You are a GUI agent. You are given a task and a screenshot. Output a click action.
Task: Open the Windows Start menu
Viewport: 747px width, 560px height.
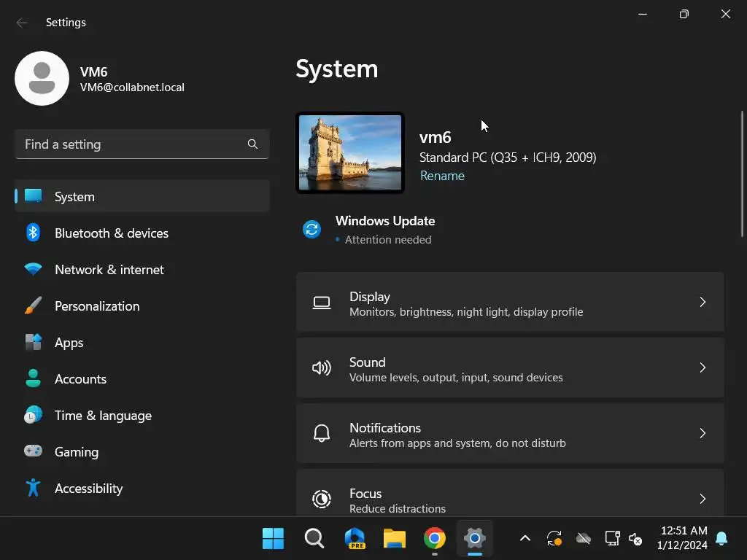[273, 539]
